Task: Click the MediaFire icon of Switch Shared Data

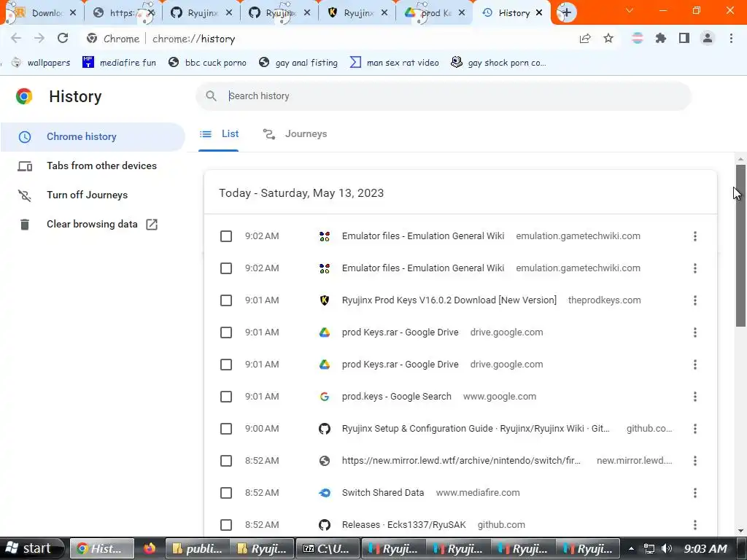Action: click(x=325, y=493)
